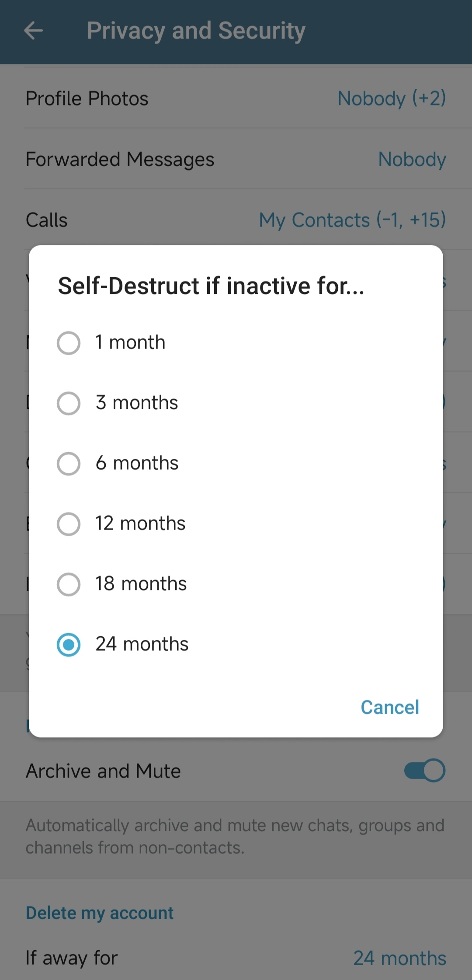This screenshot has height=980, width=472.
Task: Tap the "If away for" row
Action: point(72,958)
